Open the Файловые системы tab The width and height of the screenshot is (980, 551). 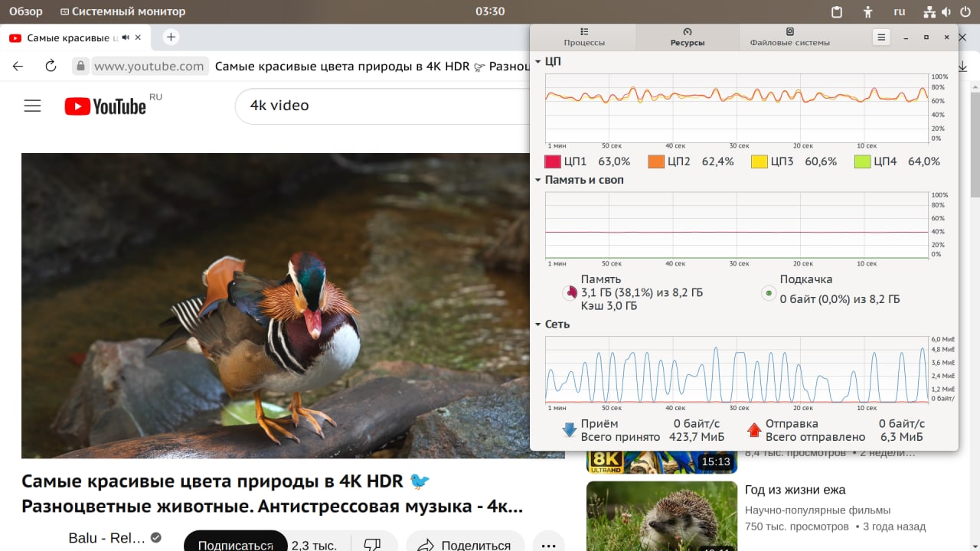click(x=789, y=37)
